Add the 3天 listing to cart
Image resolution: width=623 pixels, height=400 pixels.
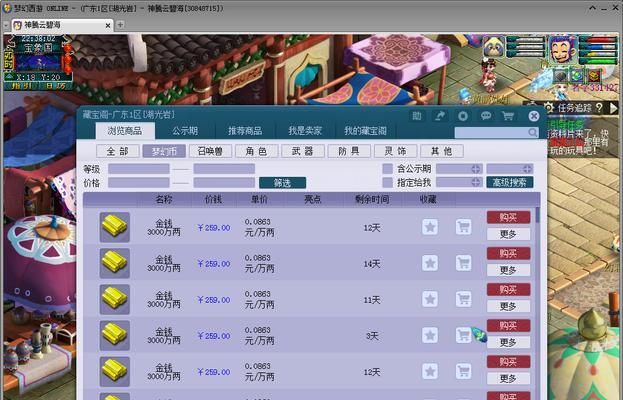tap(463, 335)
